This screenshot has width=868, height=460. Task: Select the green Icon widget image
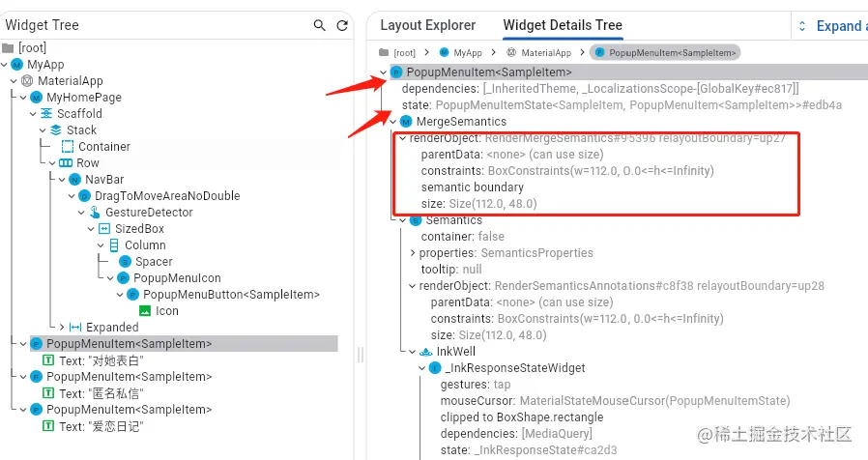145,311
